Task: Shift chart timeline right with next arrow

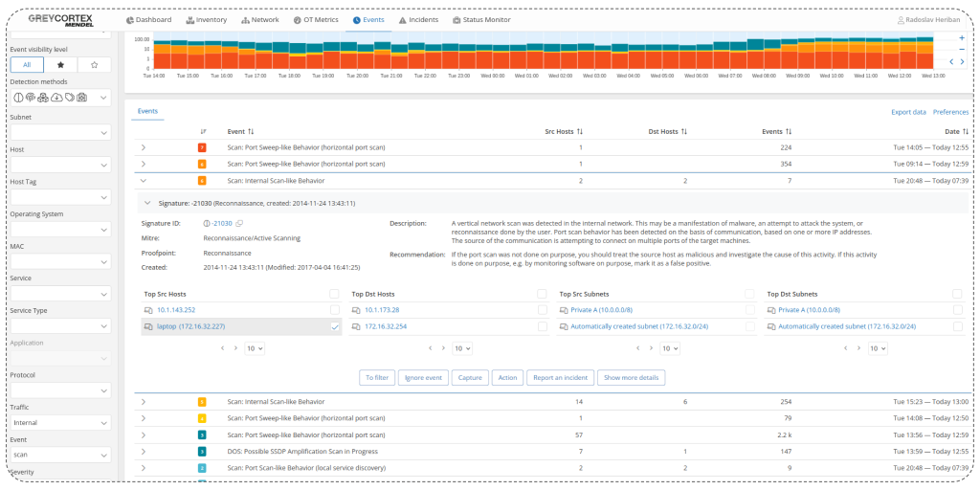Action: tap(962, 61)
